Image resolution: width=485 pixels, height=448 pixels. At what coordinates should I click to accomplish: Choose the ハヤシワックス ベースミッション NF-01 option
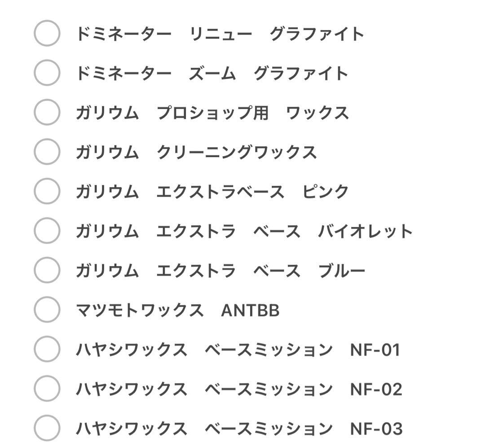[x=47, y=349]
